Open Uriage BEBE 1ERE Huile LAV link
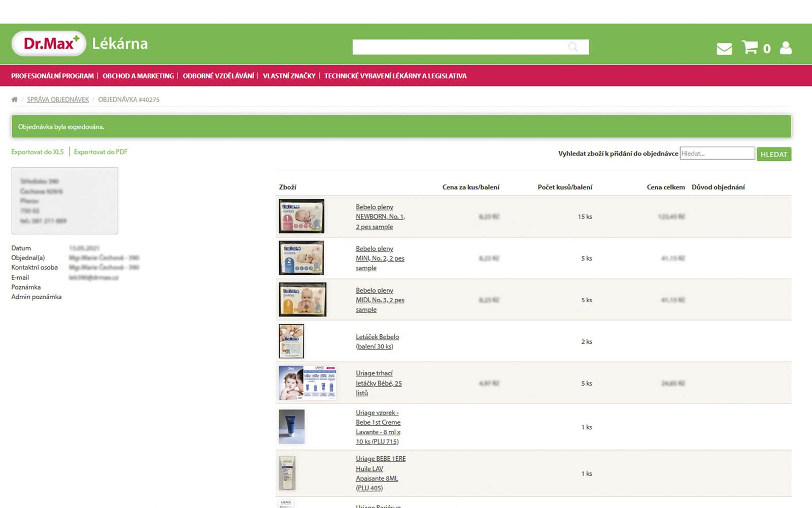 381,473
